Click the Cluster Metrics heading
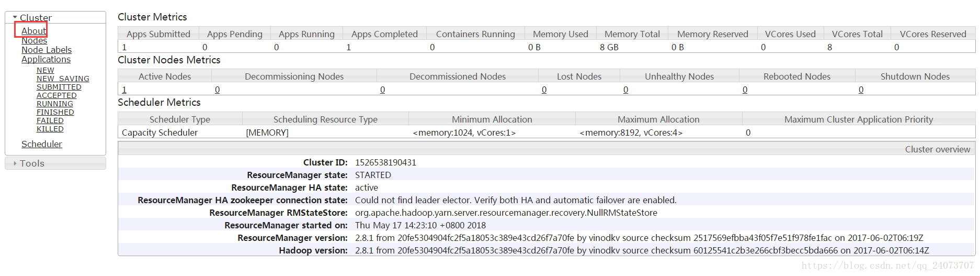Image resolution: width=980 pixels, height=276 pixels. coord(152,17)
